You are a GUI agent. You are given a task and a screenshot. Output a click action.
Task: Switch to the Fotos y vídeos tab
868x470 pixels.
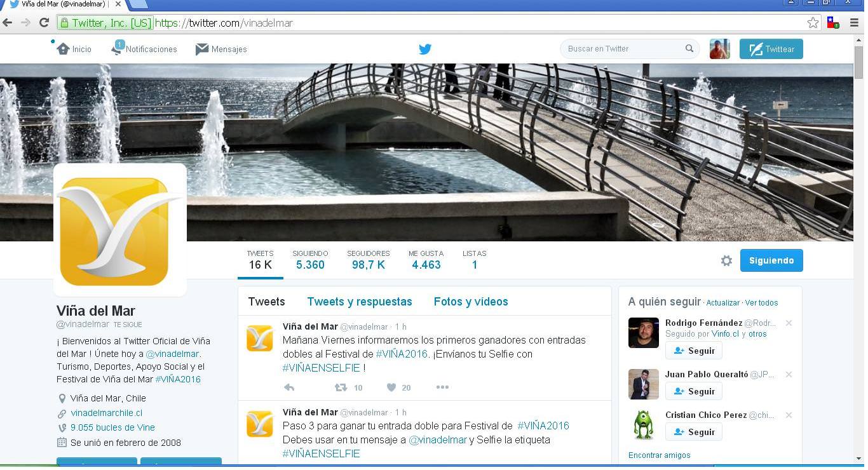tap(470, 302)
